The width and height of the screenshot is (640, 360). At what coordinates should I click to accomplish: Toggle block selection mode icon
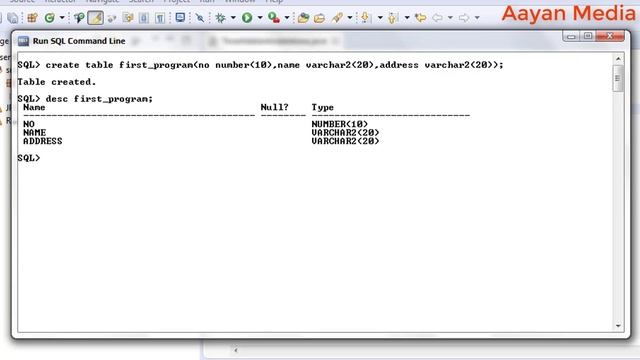click(x=144, y=18)
